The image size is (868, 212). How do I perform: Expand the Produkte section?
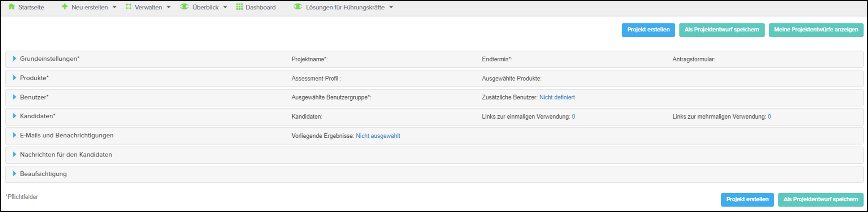[14, 78]
